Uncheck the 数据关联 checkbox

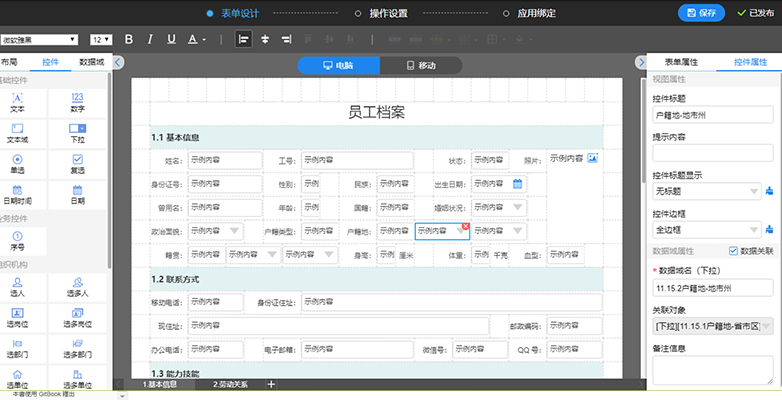coord(733,251)
